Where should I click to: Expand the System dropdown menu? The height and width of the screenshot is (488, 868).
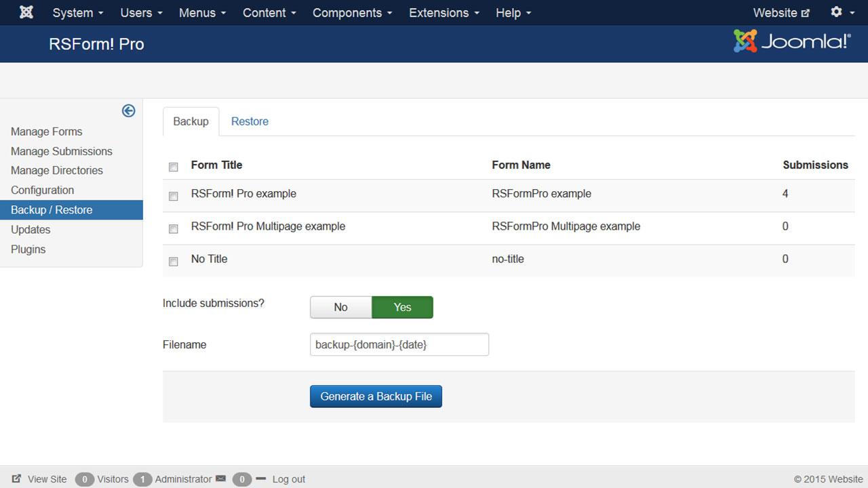pos(78,13)
